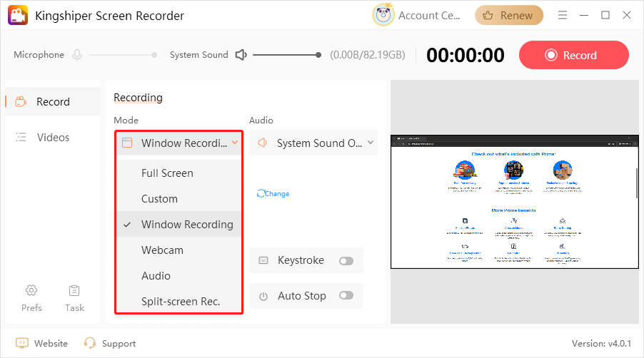Screen dimensions: 644x358
Task: Toggle the Keystroke switch
Action: click(346, 261)
